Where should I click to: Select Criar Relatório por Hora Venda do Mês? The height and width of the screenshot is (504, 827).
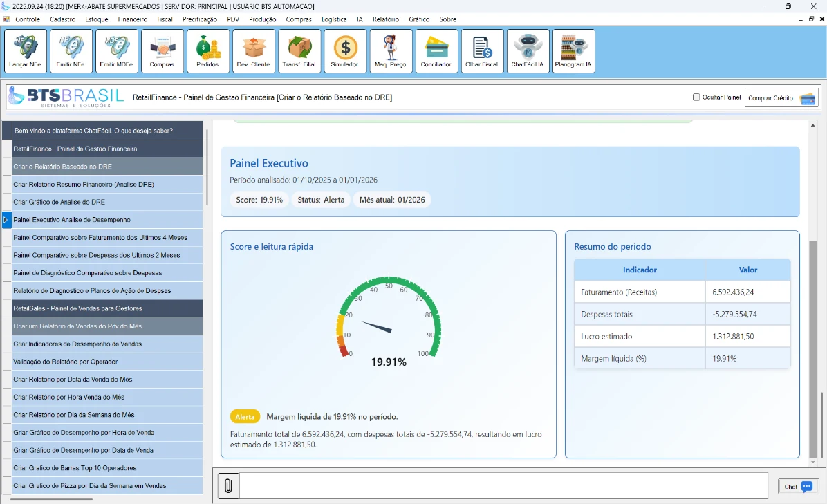108,397
